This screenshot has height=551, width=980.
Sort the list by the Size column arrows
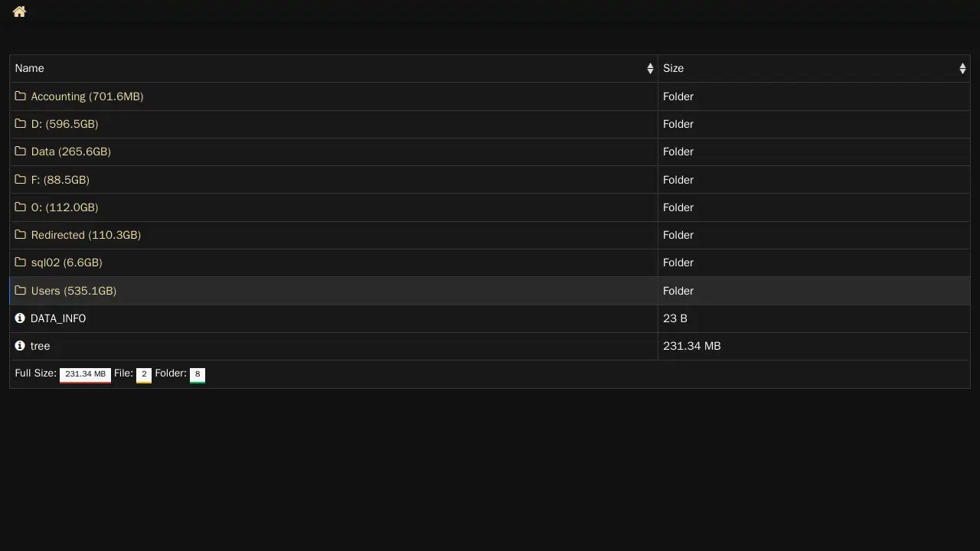point(962,69)
